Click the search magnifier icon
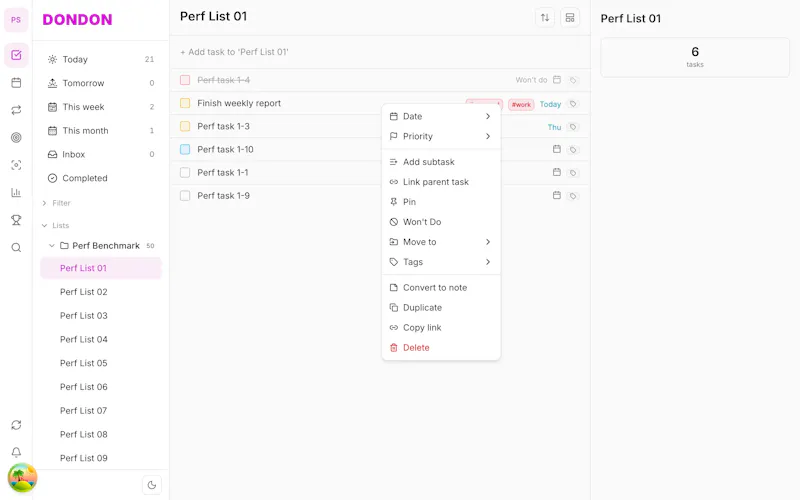The width and height of the screenshot is (800, 500). tap(16, 247)
